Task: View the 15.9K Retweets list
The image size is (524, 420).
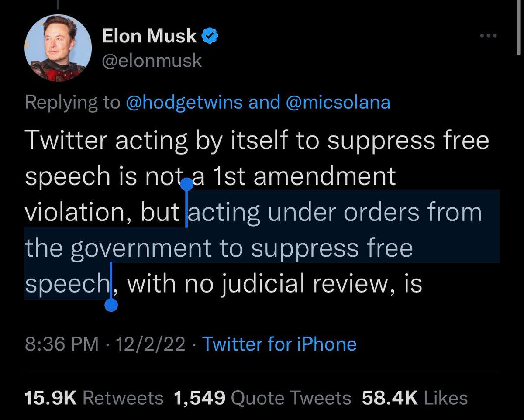Action: pyautogui.click(x=93, y=398)
